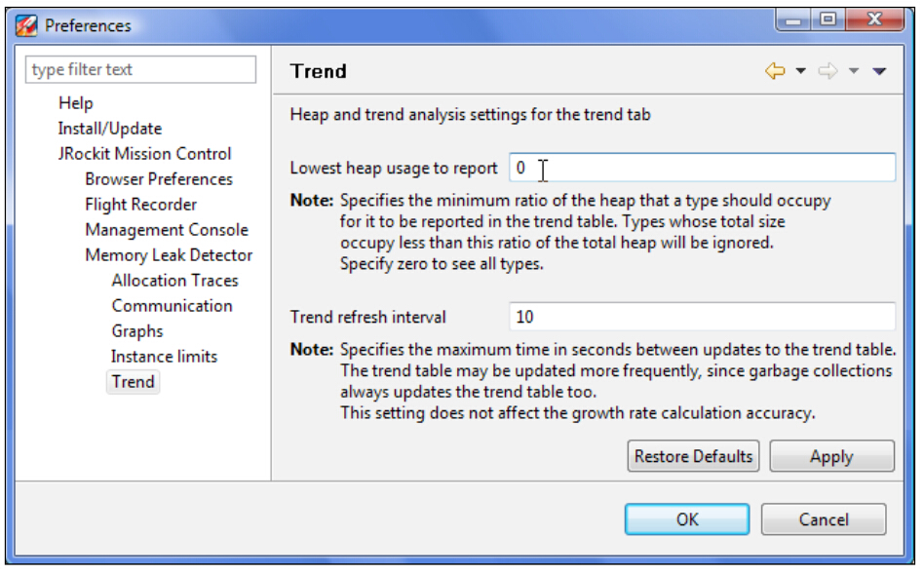Click the forward navigation arrow
924x574 pixels.
828,71
